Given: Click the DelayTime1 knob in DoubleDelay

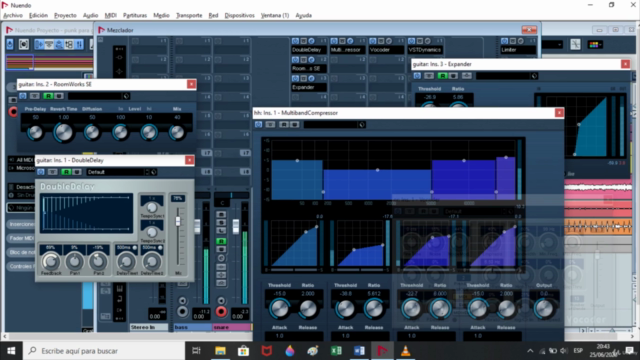Looking at the screenshot, I should [127, 262].
